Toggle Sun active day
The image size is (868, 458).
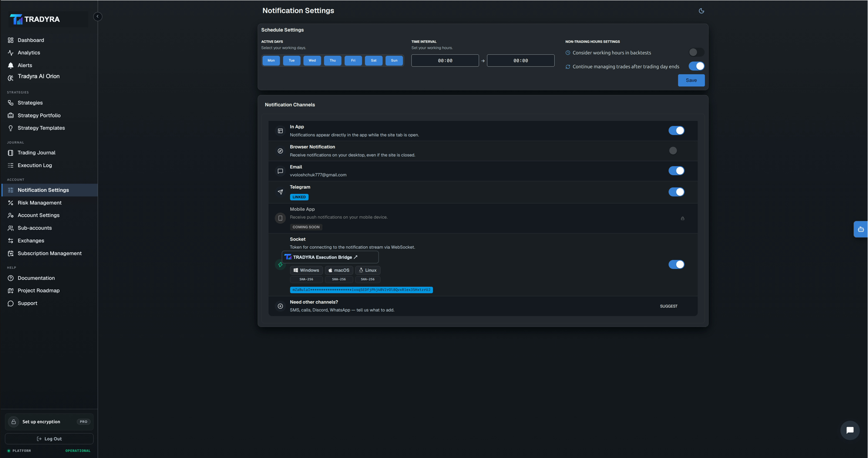click(x=394, y=61)
